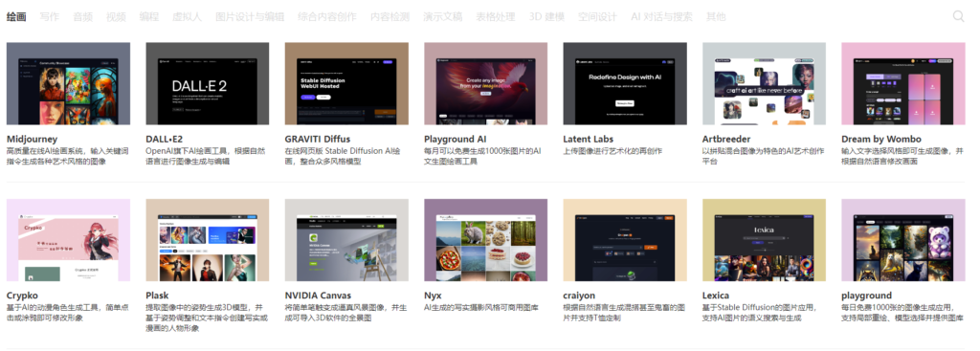This screenshot has width=980, height=351.
Task: Open the 音频 category tab
Action: coord(82,17)
